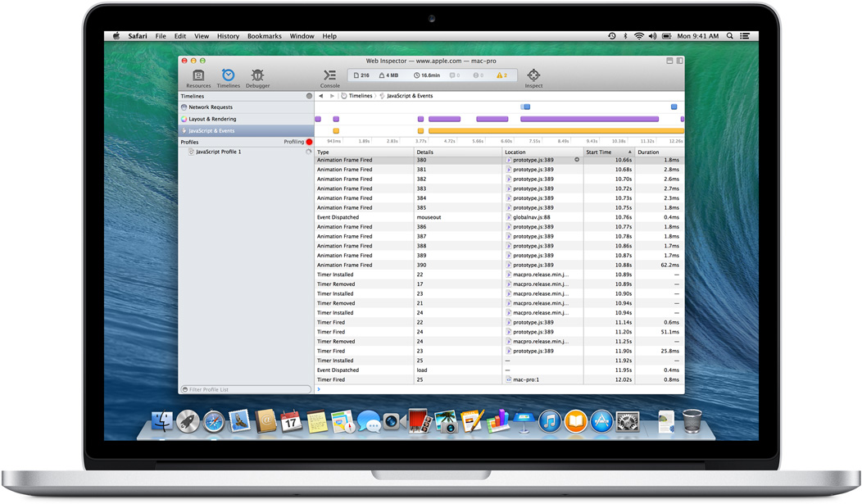Open Safari compass icon in Dock
This screenshot has height=504, width=862.
pos(214,422)
